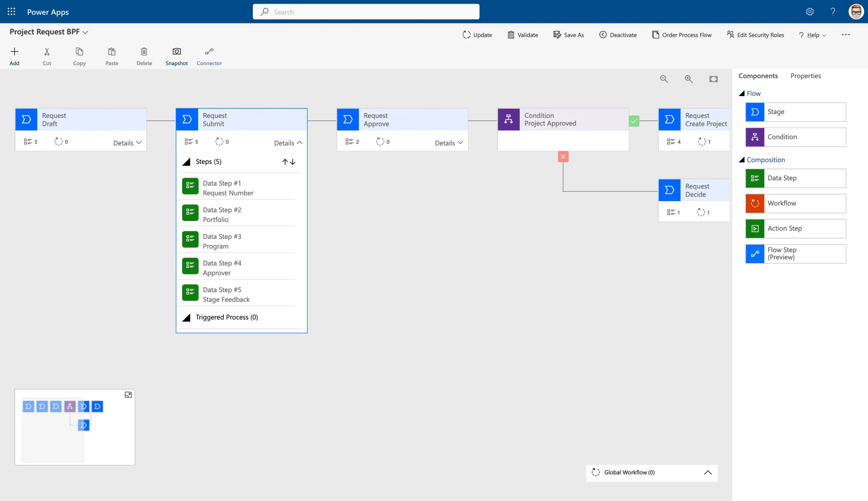Screen dimensions: 868x501
Task: Click fit-to-canvas icon
Action: (713, 79)
